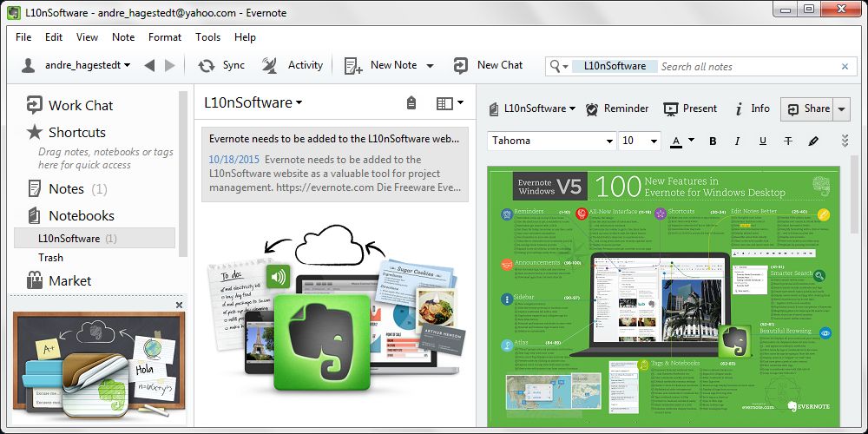868x434 pixels.
Task: Open Market in the sidebar
Action: [x=59, y=280]
